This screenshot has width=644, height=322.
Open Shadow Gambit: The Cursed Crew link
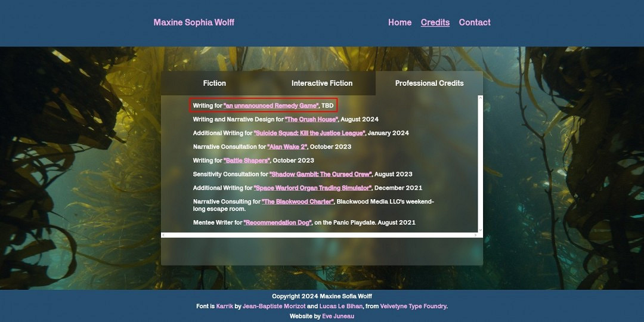coord(321,174)
